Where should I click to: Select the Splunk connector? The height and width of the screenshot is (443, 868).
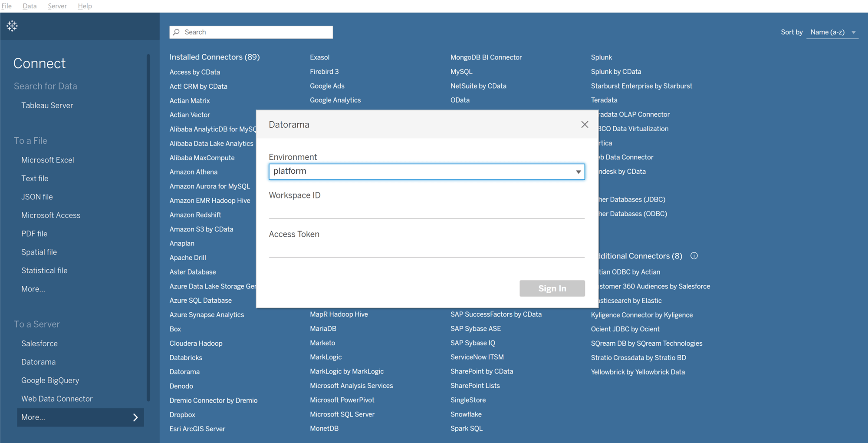(x=602, y=57)
